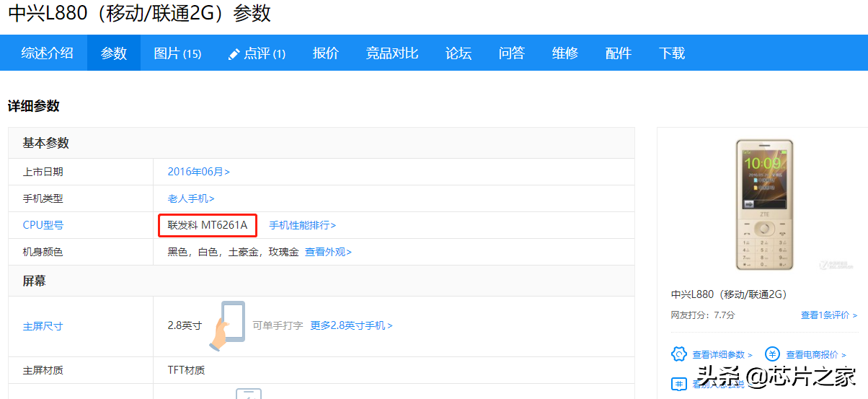Click 查看外观> link
The height and width of the screenshot is (399, 868).
(x=328, y=252)
